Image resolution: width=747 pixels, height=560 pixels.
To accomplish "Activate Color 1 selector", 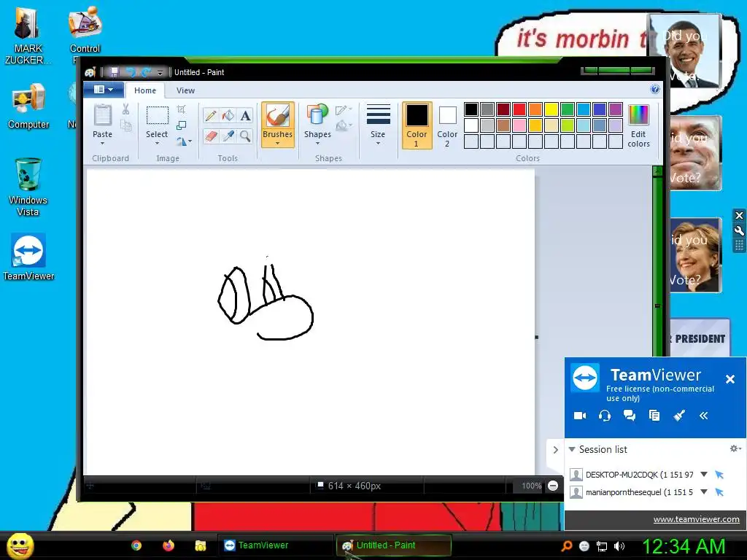I will point(417,125).
